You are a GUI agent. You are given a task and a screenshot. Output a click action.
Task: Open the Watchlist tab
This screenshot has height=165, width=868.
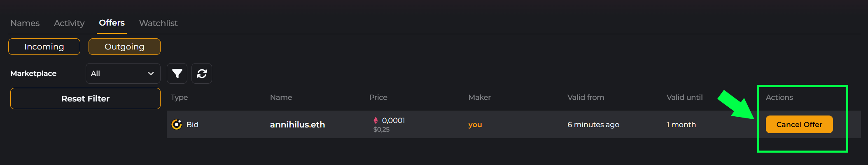(159, 23)
